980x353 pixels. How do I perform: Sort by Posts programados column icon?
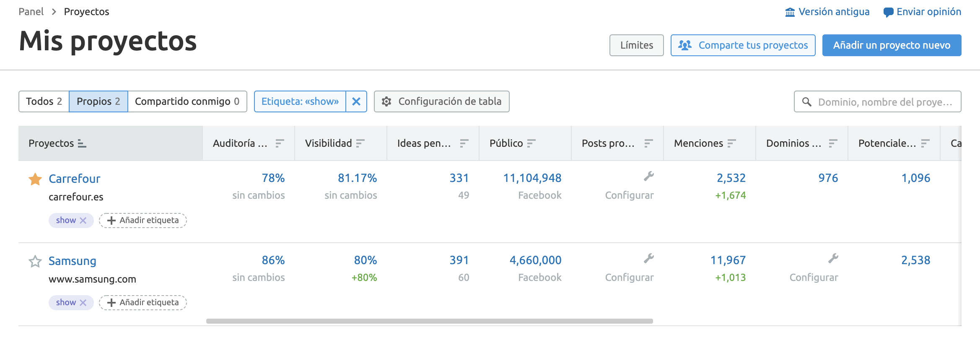click(x=648, y=143)
